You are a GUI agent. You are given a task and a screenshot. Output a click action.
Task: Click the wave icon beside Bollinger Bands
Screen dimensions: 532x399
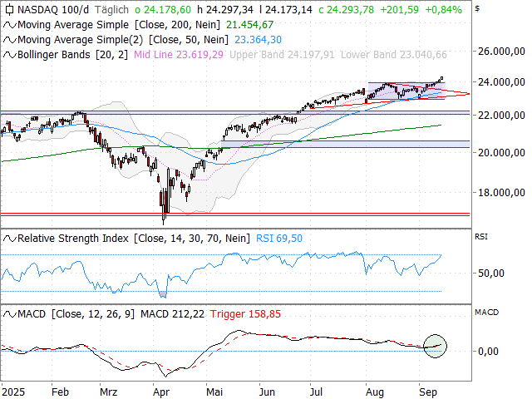pos(9,55)
